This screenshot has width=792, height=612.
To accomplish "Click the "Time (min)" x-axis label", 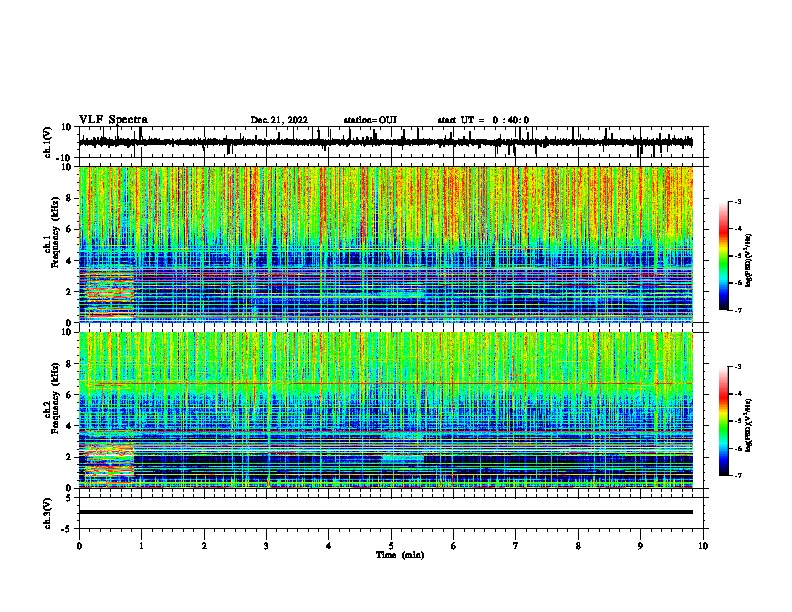I will pos(400,555).
